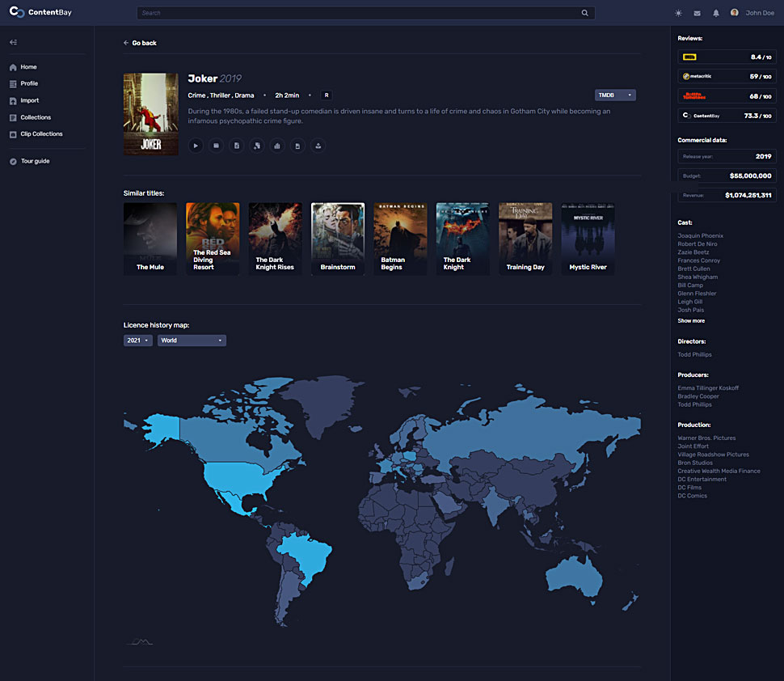
Task: Open the Training Day card
Action: (525, 239)
